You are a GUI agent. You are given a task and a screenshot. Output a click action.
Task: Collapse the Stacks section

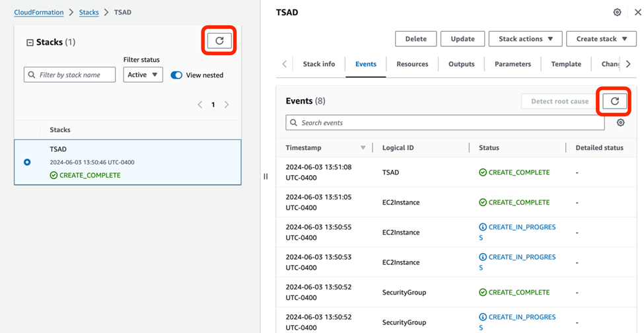pyautogui.click(x=30, y=42)
